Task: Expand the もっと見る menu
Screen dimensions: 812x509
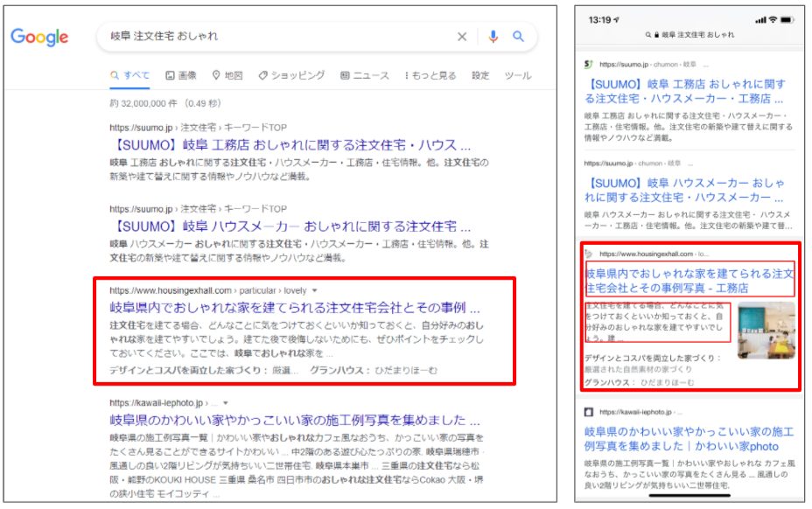Action: coord(430,75)
